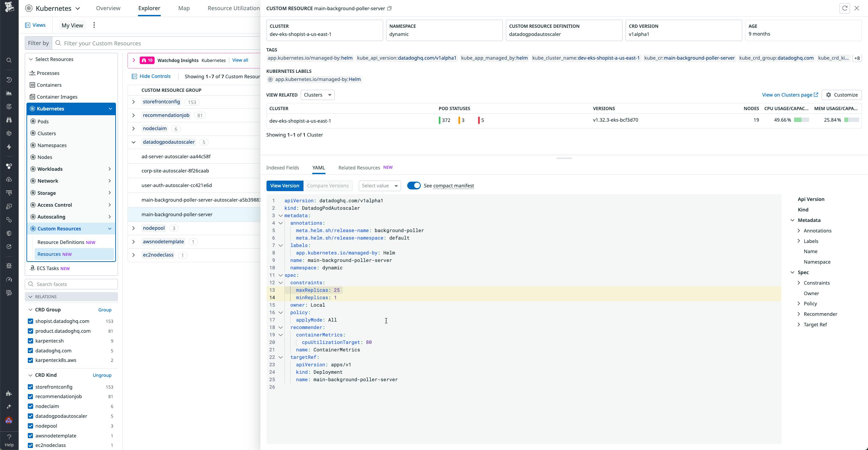Click the clock history icon in the left sidebar
The height and width of the screenshot is (450, 868).
9,80
